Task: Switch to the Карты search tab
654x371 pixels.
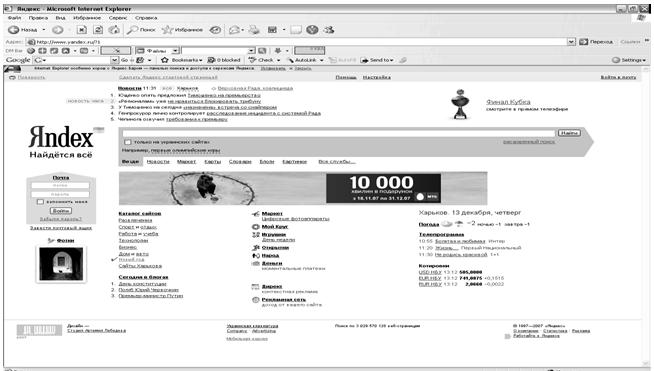Action: tap(212, 162)
